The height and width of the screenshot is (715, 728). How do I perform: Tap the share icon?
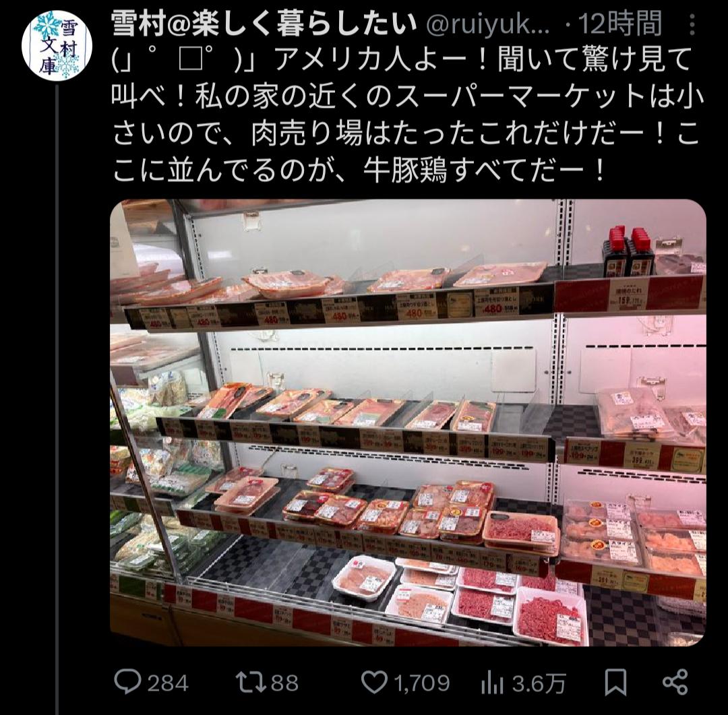pyautogui.click(x=675, y=682)
